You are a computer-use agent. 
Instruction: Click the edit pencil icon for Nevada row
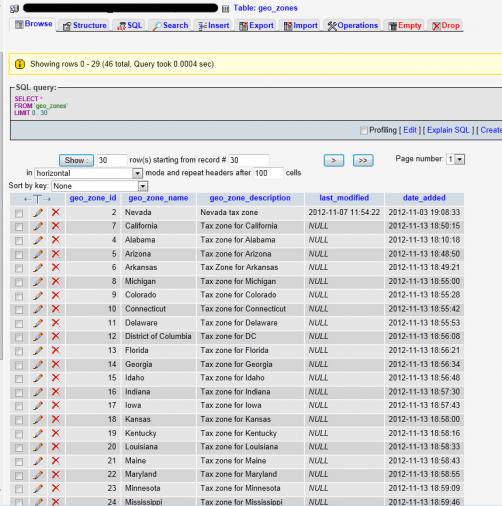coord(38,212)
